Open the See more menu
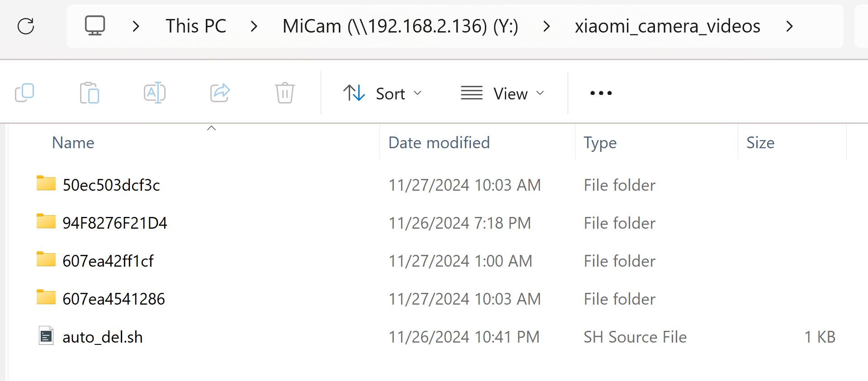 tap(600, 93)
